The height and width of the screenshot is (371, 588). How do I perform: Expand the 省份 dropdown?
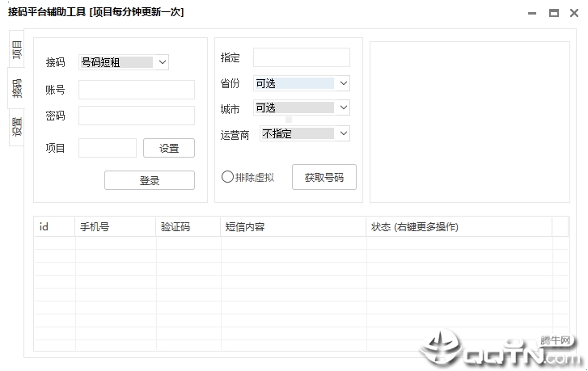pos(302,83)
